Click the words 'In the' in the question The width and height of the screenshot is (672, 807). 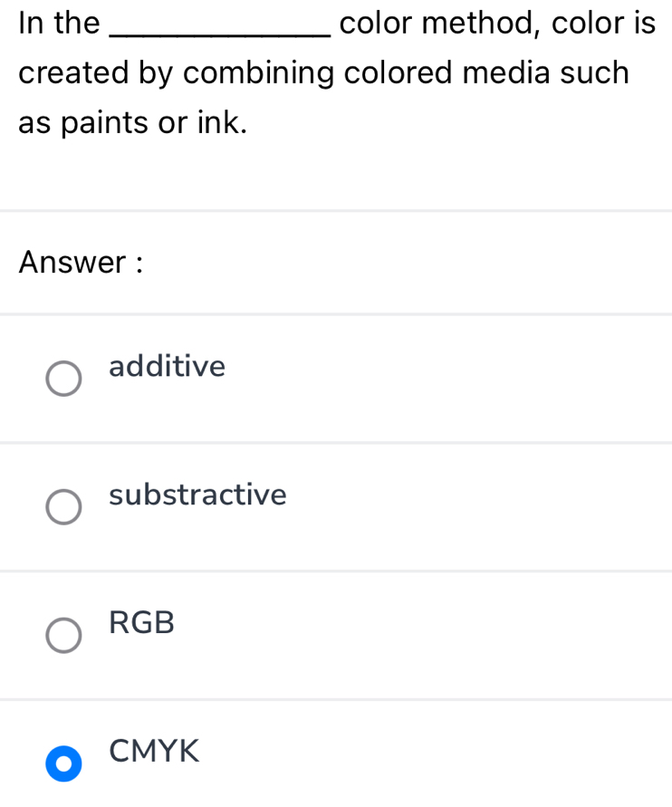point(59,24)
